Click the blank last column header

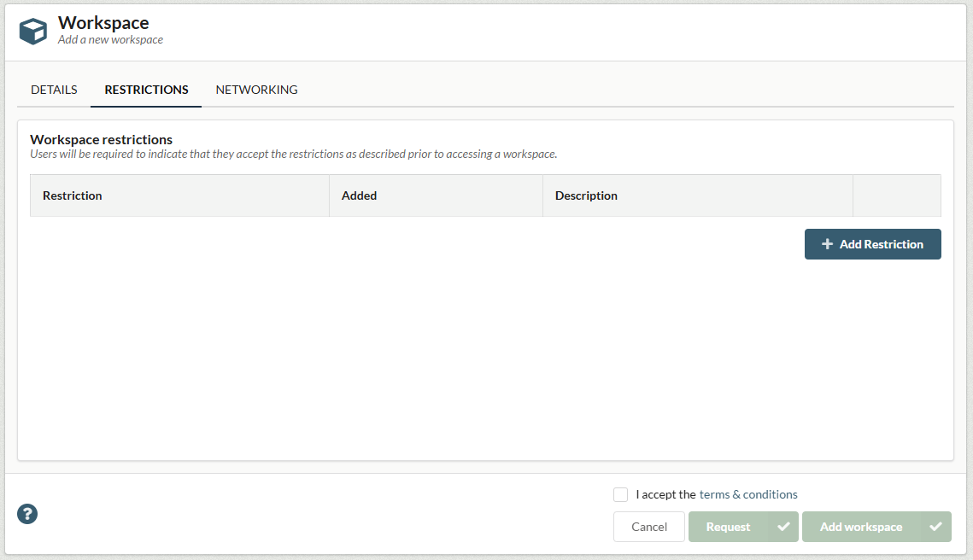[x=896, y=195]
